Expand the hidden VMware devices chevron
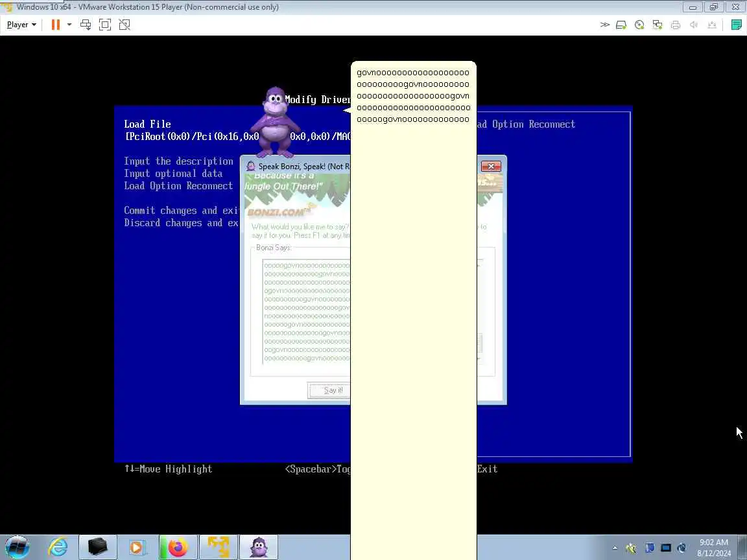747x560 pixels. click(x=604, y=25)
